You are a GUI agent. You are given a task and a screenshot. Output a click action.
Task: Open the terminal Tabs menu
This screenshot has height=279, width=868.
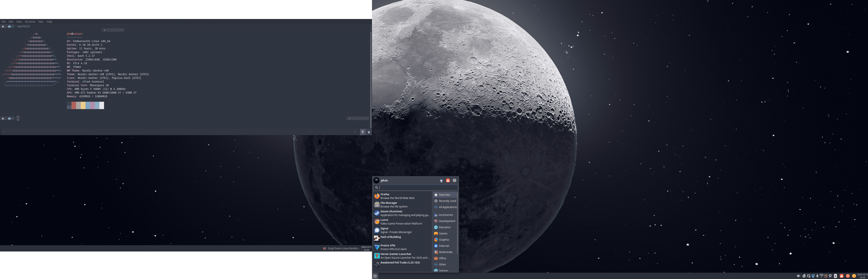[x=40, y=22]
